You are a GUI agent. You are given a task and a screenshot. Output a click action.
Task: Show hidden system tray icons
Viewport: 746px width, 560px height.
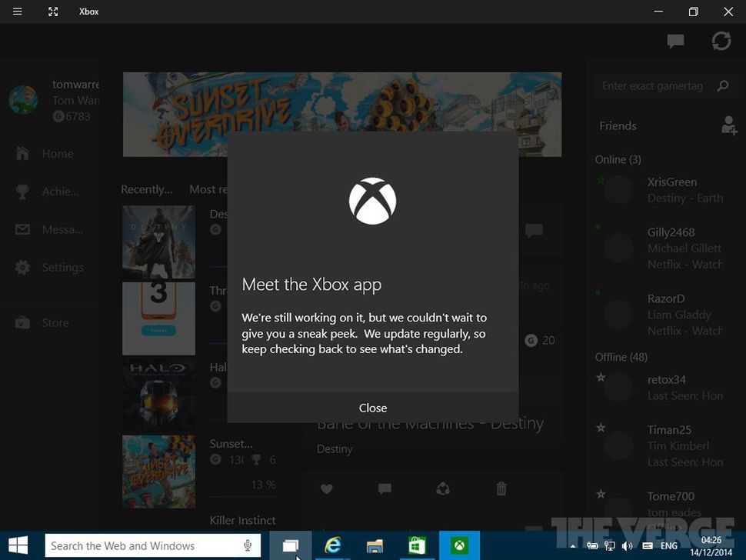pos(572,545)
